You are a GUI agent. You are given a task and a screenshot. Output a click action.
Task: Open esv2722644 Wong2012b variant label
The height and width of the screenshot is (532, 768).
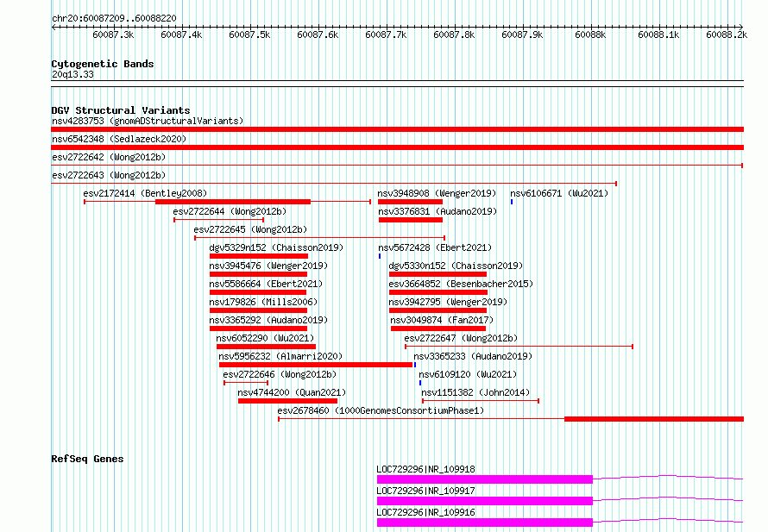click(x=230, y=211)
